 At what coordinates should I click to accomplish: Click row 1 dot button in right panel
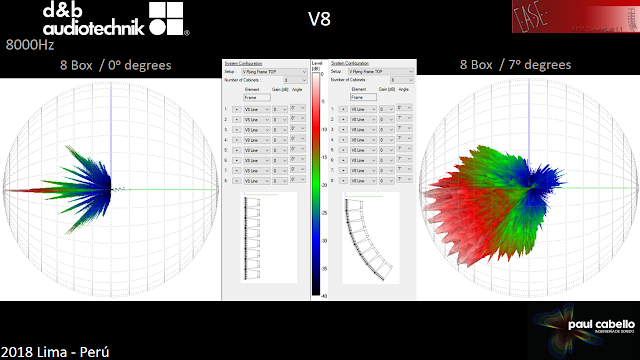tap(343, 109)
